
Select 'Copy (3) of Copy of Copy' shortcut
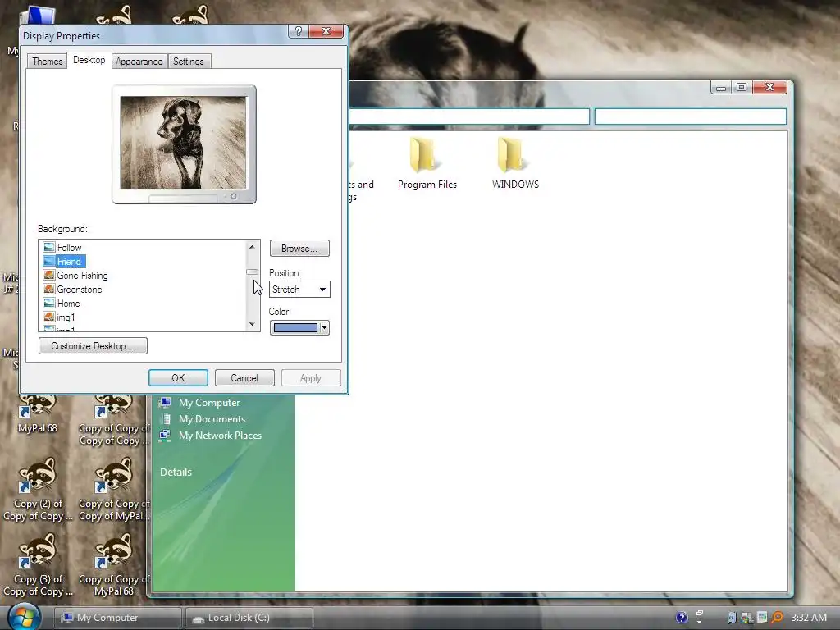(x=38, y=565)
